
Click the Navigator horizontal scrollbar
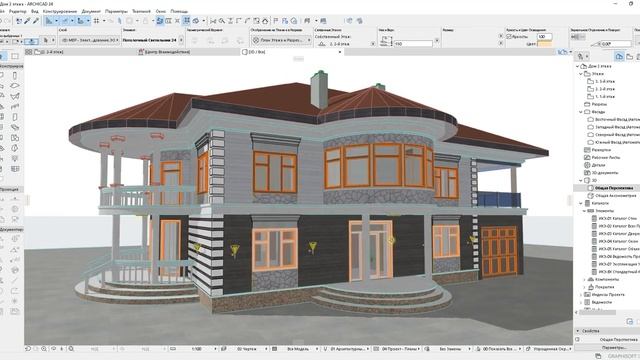[x=598, y=313]
